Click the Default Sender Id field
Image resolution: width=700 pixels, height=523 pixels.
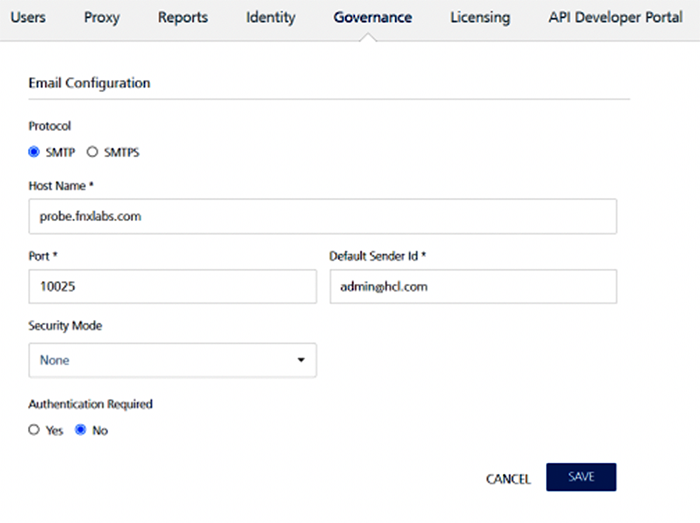[x=473, y=287]
